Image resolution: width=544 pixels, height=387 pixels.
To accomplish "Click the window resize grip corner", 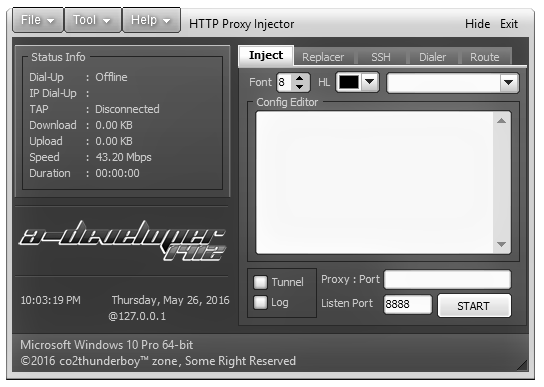I will (522, 365).
